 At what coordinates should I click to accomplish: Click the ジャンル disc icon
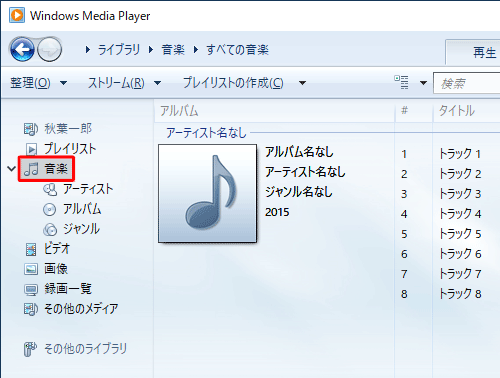click(x=50, y=229)
